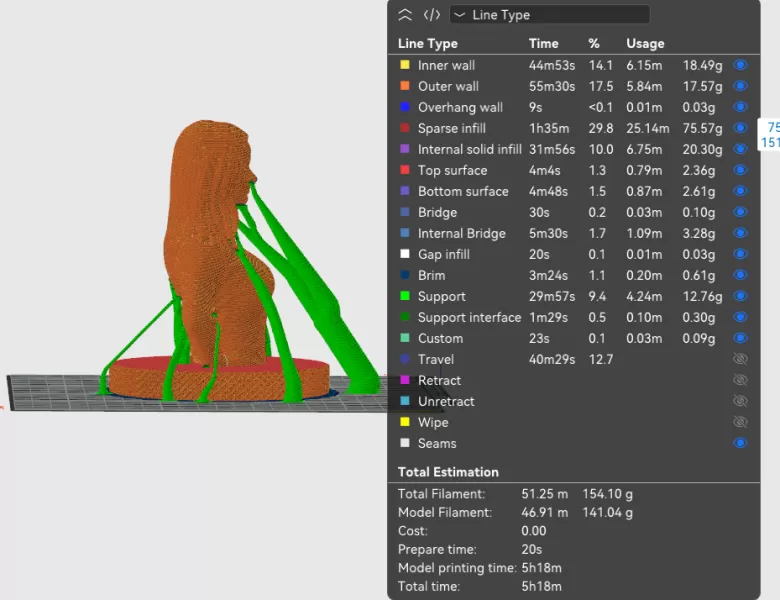The width and height of the screenshot is (780, 600).
Task: Enable Retract visibility
Action: (x=740, y=380)
